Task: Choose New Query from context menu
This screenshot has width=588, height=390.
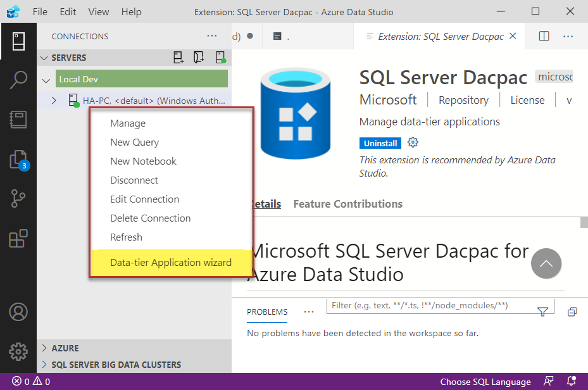Action: tap(134, 142)
